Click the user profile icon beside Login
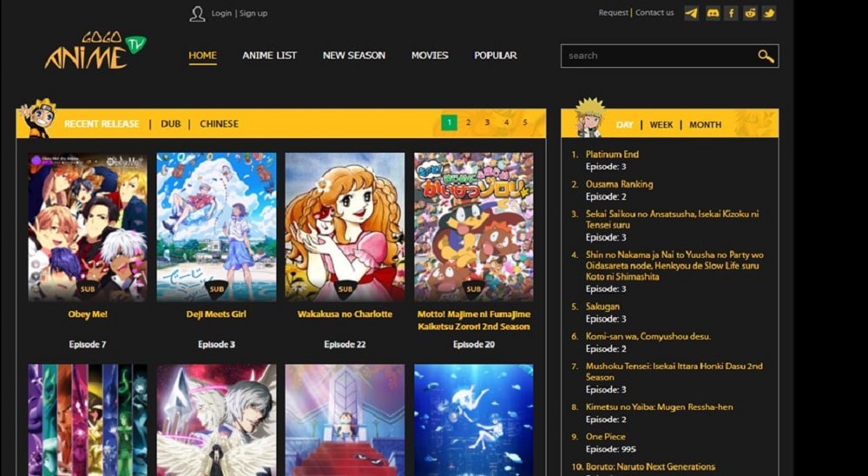868x476 pixels. 197,14
